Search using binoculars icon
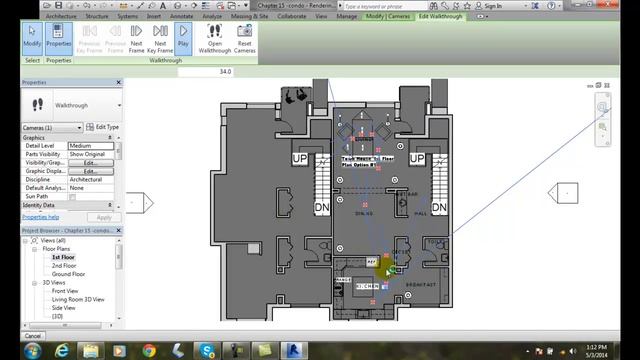Image resolution: width=640 pixels, height=360 pixels. click(x=433, y=6)
